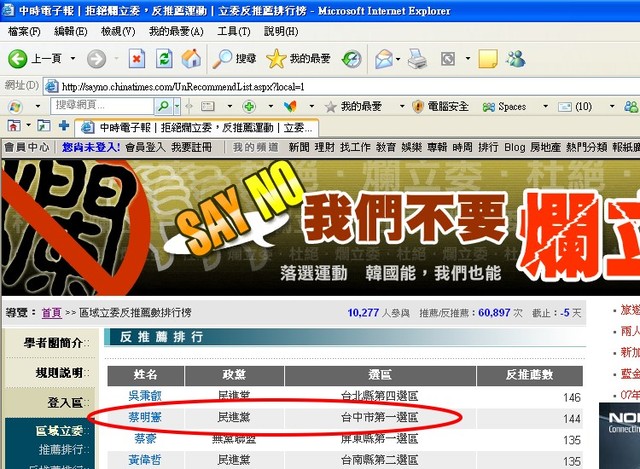Click the green plus icon in MSN toolbar
640x469 pixels.
pyautogui.click(x=249, y=107)
